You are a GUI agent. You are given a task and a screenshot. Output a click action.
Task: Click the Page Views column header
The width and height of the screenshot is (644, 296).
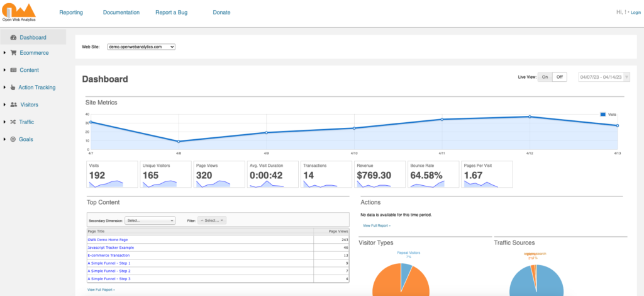coord(331,232)
